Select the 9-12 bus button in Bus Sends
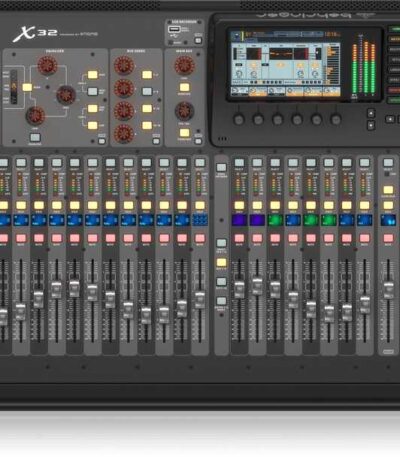Screen dimensions: 400x457 tap(147, 108)
